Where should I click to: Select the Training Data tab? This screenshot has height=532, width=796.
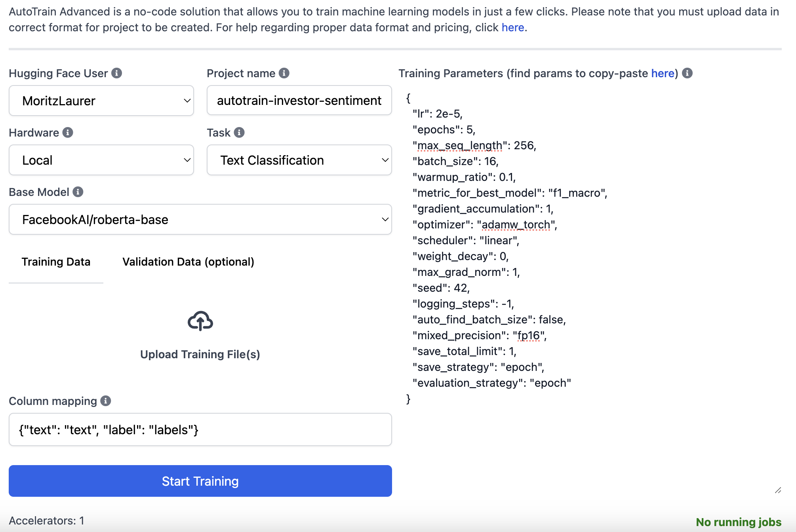pos(55,261)
